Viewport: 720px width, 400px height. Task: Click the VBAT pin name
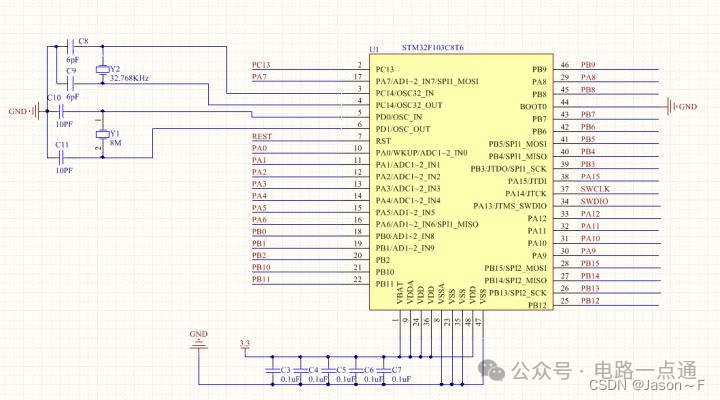pyautogui.click(x=400, y=293)
